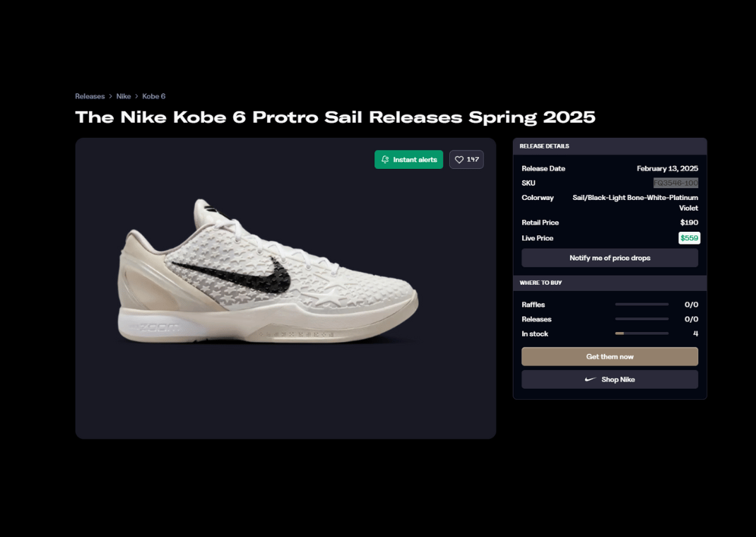Click Notify me of price drops

point(610,258)
